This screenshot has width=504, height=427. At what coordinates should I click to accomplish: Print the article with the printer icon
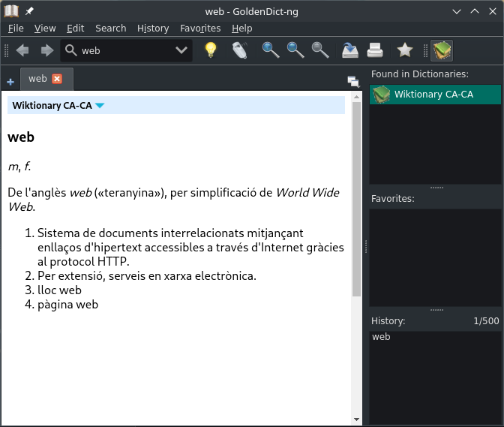click(x=375, y=50)
